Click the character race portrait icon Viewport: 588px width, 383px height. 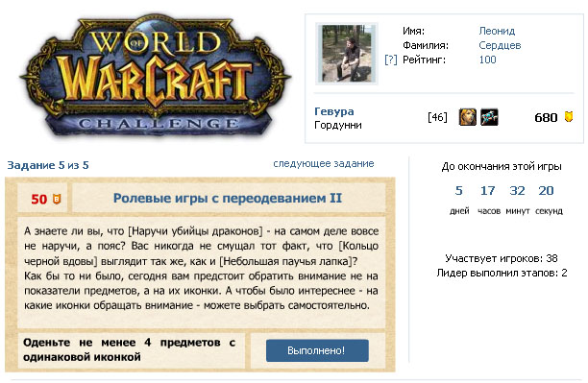click(468, 117)
